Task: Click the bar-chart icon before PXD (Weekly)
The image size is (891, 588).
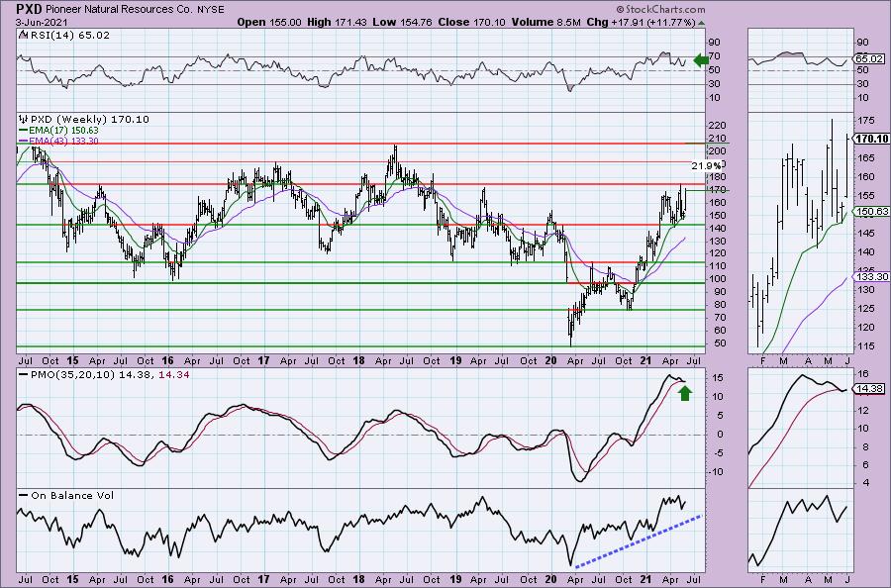Action: coord(24,120)
